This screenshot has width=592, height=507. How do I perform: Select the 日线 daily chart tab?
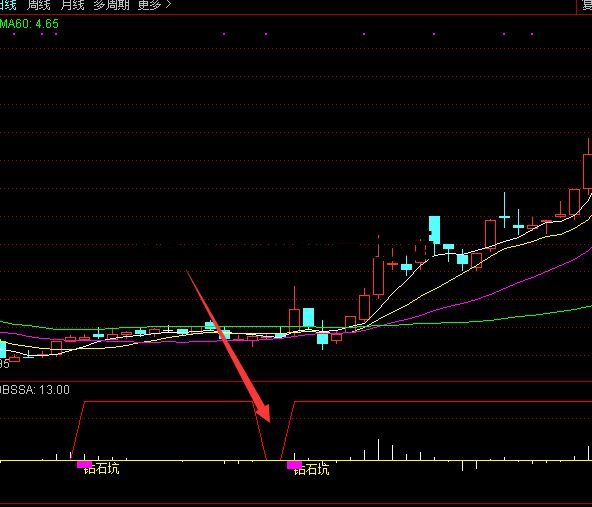8,5
